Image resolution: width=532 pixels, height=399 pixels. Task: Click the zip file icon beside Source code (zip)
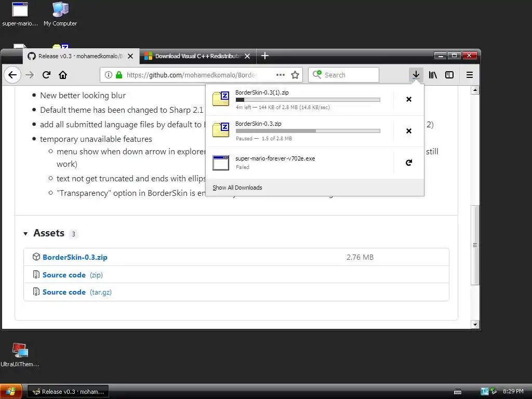[36, 274]
